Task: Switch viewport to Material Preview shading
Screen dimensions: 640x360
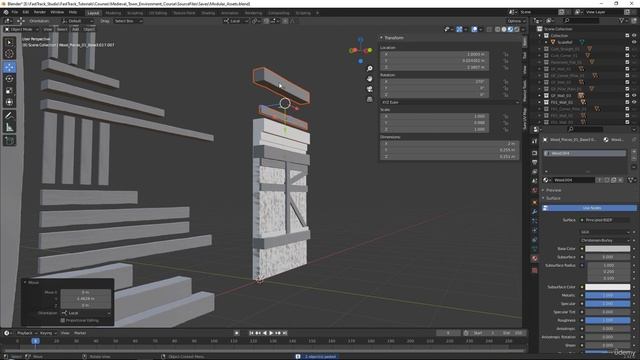Action: 510,29
